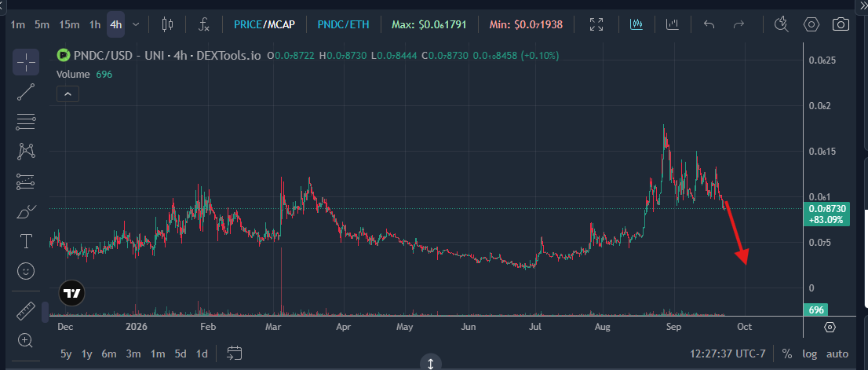Open chart settings hexagon icon
Viewport: 868px width, 370px height.
click(811, 24)
